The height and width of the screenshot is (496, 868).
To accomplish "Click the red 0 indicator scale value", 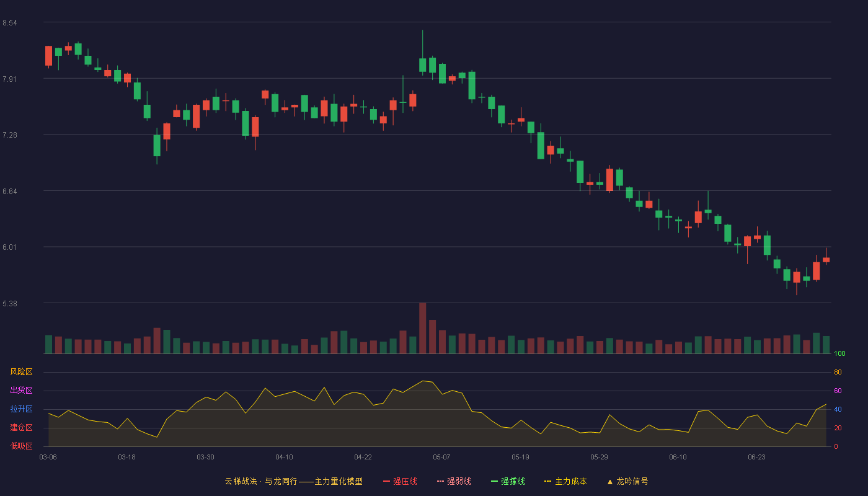I will (x=836, y=446).
